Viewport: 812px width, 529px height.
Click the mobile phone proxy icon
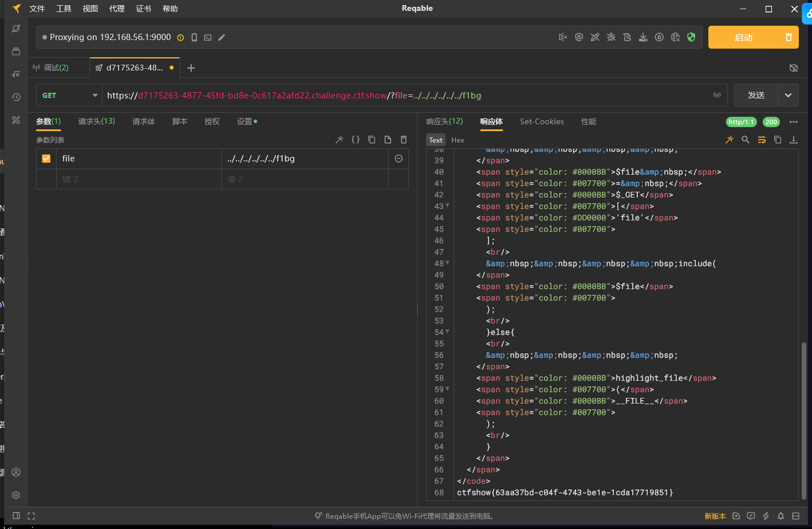[194, 38]
